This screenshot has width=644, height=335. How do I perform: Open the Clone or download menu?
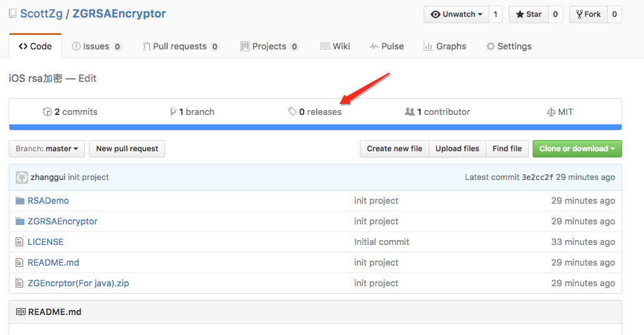pyautogui.click(x=576, y=149)
